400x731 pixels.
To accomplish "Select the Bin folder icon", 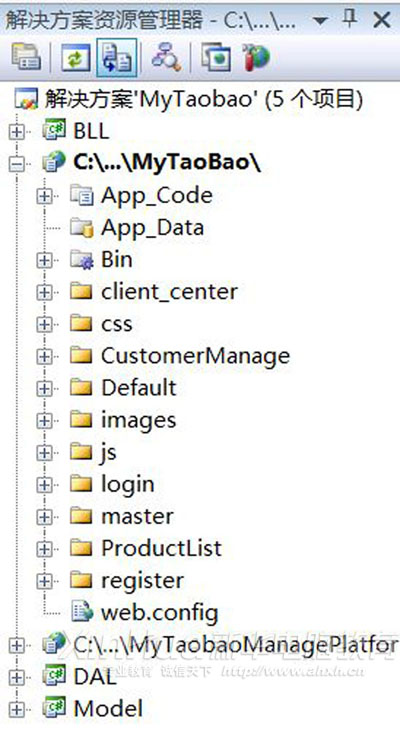I will point(82,260).
